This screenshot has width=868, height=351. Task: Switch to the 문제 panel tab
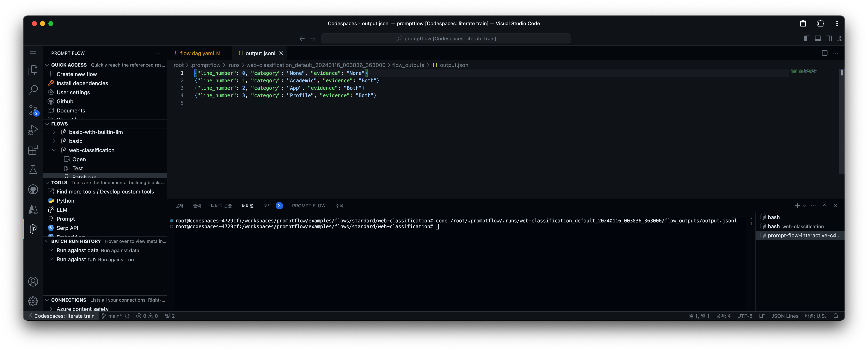[179, 205]
